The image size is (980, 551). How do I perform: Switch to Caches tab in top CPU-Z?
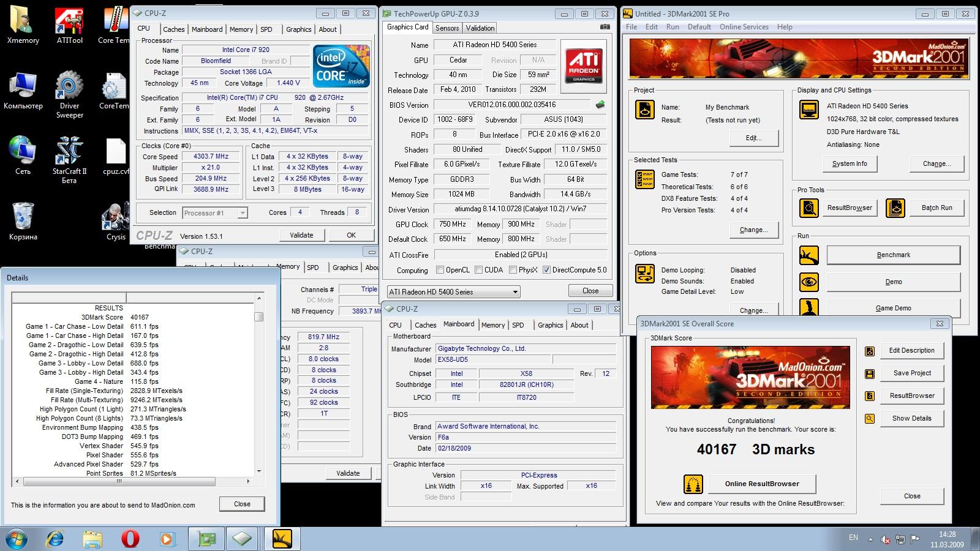[x=173, y=29]
